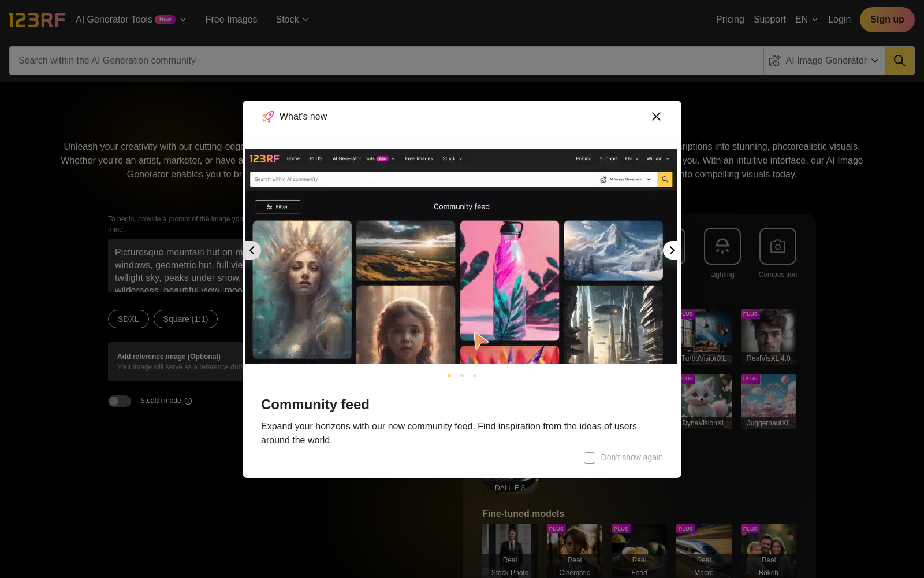The height and width of the screenshot is (578, 924).
Task: Select Real Stock Photo fine-tuned model
Action: [x=510, y=551]
